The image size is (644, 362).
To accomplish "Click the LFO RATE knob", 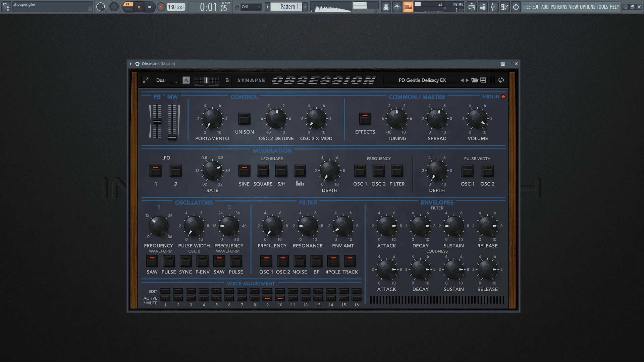I will click(212, 171).
